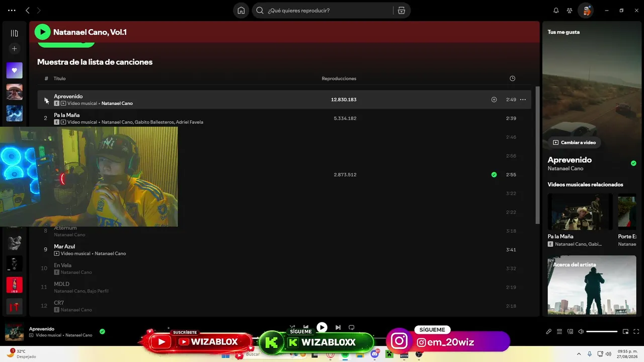Mute using the volume speaker icon

(x=581, y=332)
